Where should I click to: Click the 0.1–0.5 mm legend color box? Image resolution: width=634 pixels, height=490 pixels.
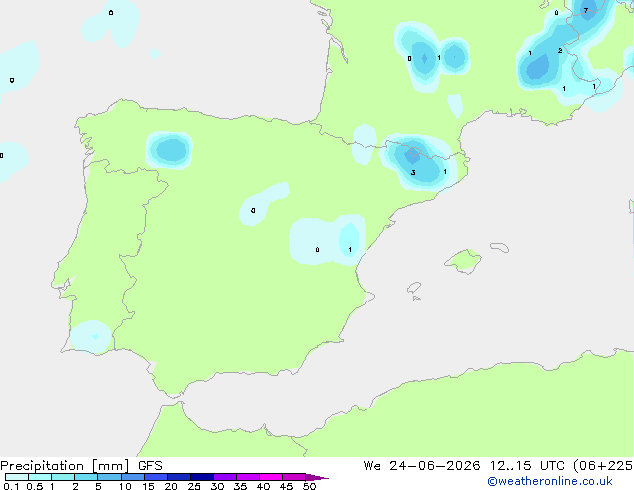click(x=17, y=477)
